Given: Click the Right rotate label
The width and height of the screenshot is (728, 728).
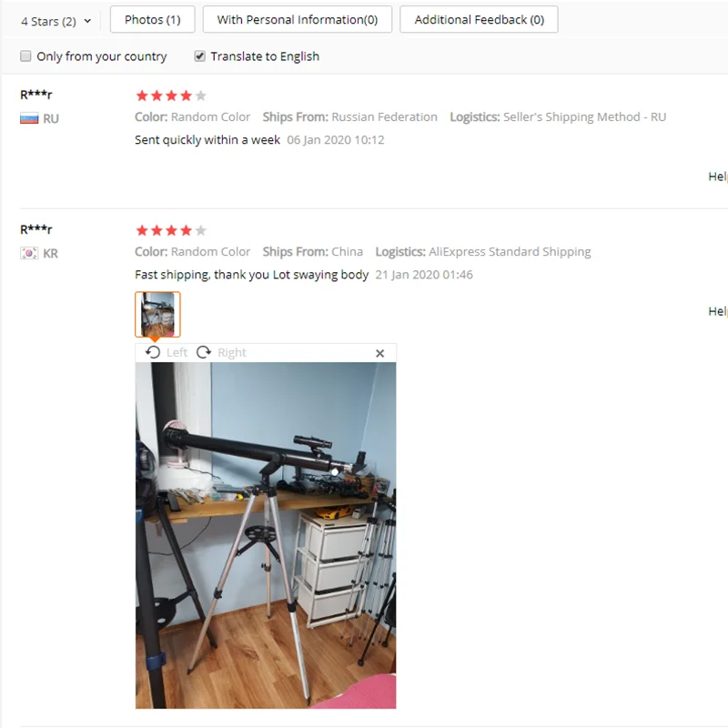Looking at the screenshot, I should pos(232,352).
